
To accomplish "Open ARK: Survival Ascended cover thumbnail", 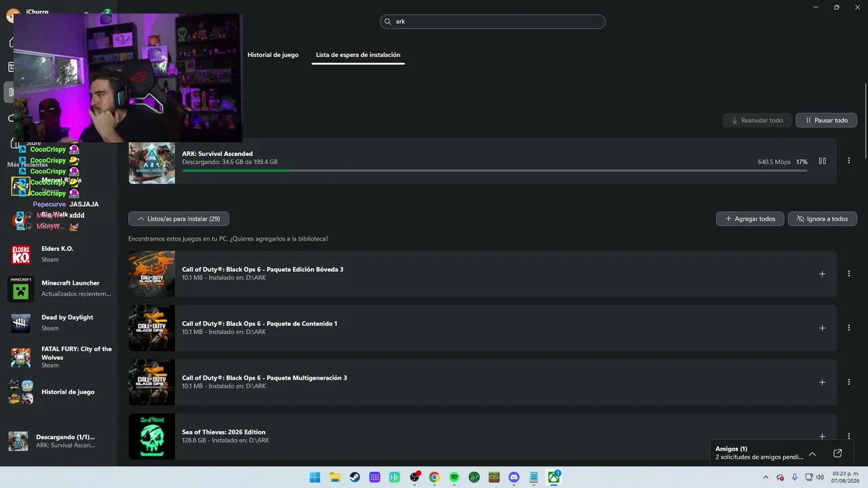I will point(152,163).
